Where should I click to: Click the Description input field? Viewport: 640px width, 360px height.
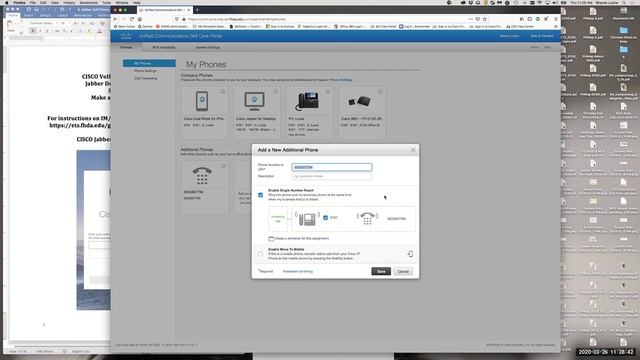(x=331, y=176)
